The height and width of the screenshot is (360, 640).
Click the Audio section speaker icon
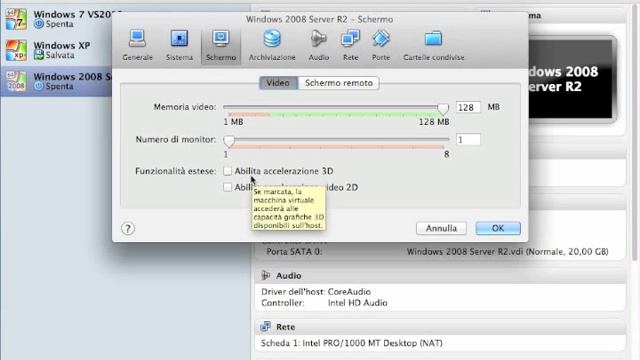coord(266,276)
